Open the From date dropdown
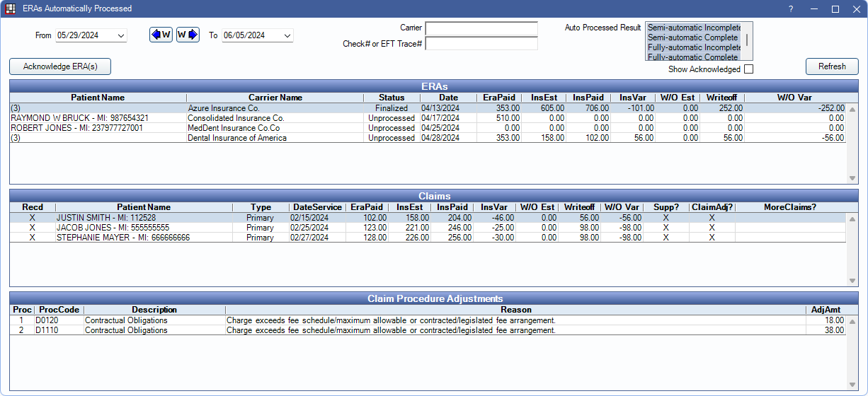The width and height of the screenshot is (868, 396). [120, 35]
